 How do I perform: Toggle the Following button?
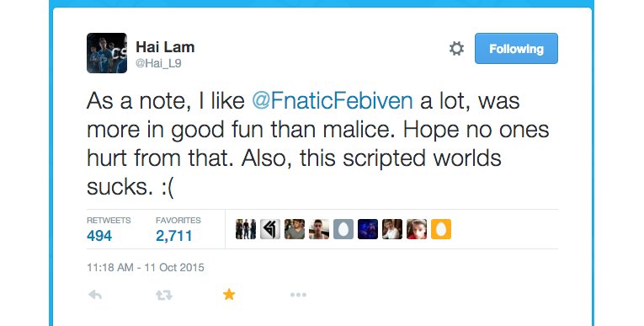516,49
